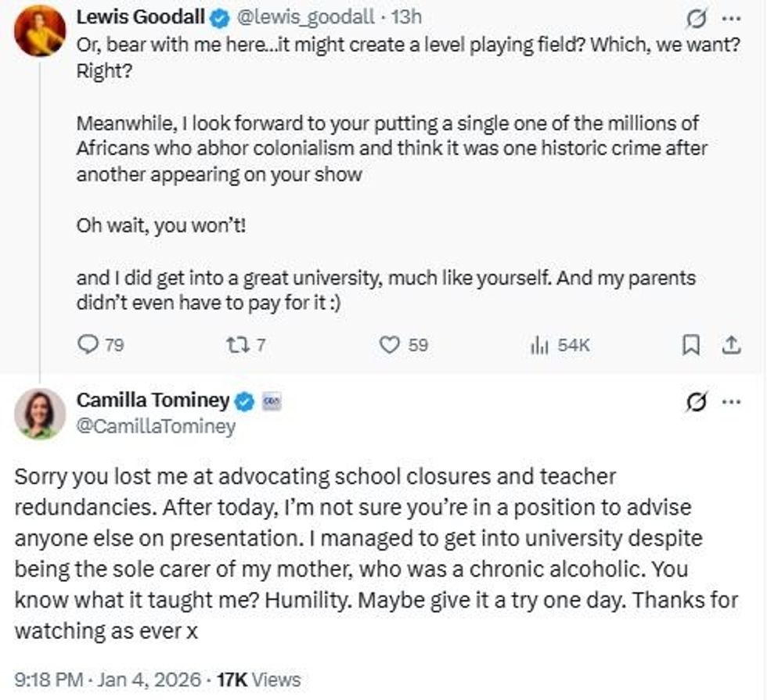Image resolution: width=767 pixels, height=700 pixels.
Task: Open Camilla Tominey's profile picture
Action: tap(39, 414)
